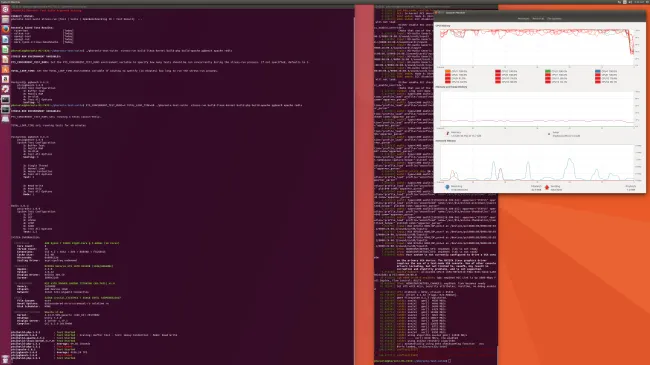Open the keyboard layout indicator
Viewport: 650px width, 365px height.
pyautogui.click(x=625, y=2)
